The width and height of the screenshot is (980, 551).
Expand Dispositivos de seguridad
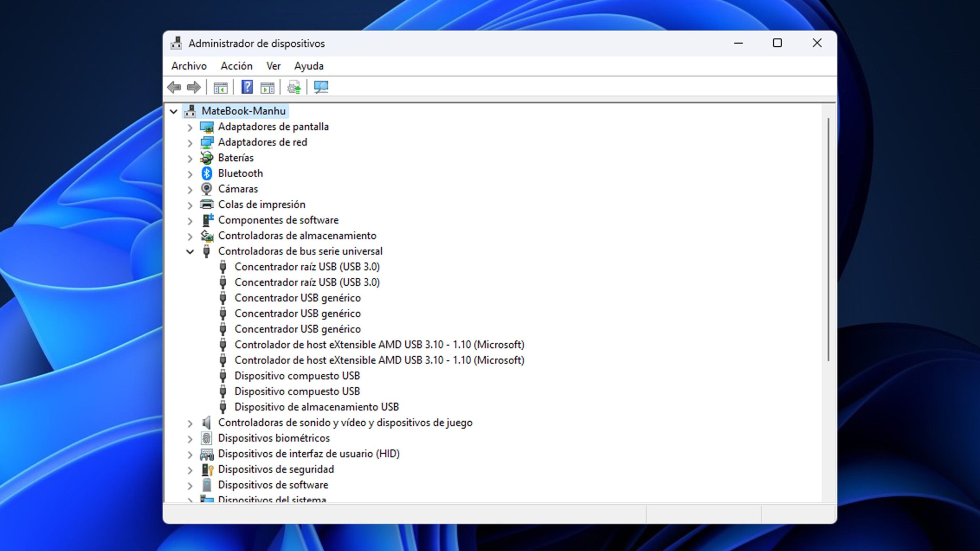tap(190, 470)
